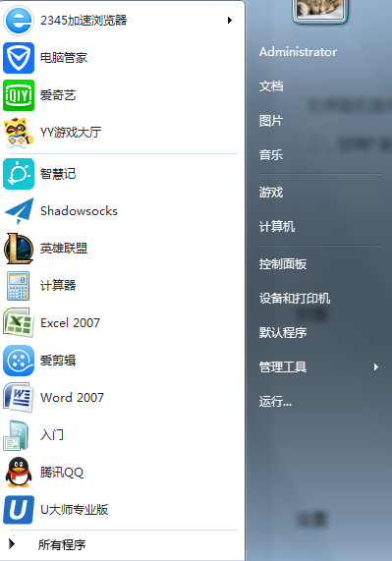This screenshot has height=561, width=392.
Task: Open 音乐 library link
Action: coord(271,155)
